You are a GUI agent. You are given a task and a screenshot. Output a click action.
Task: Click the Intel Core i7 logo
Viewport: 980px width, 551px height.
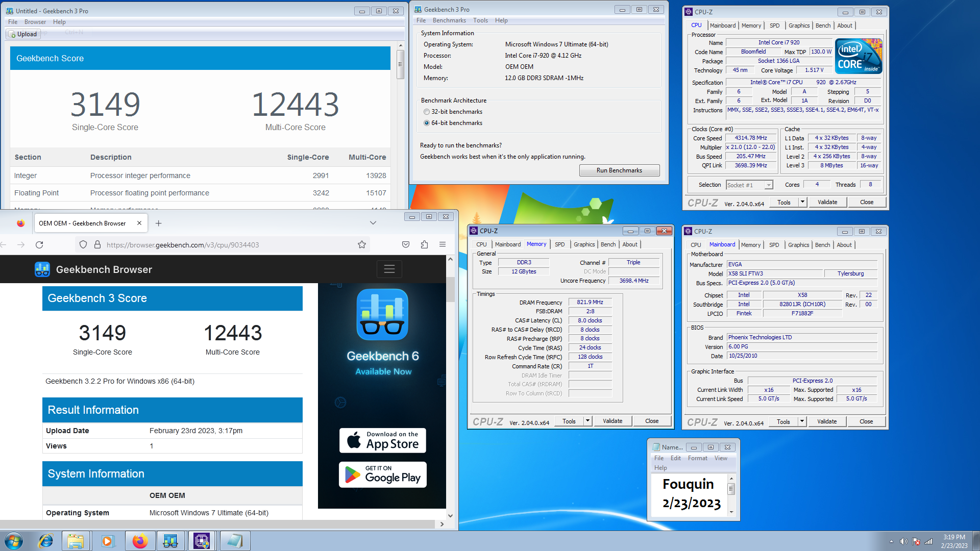click(859, 56)
